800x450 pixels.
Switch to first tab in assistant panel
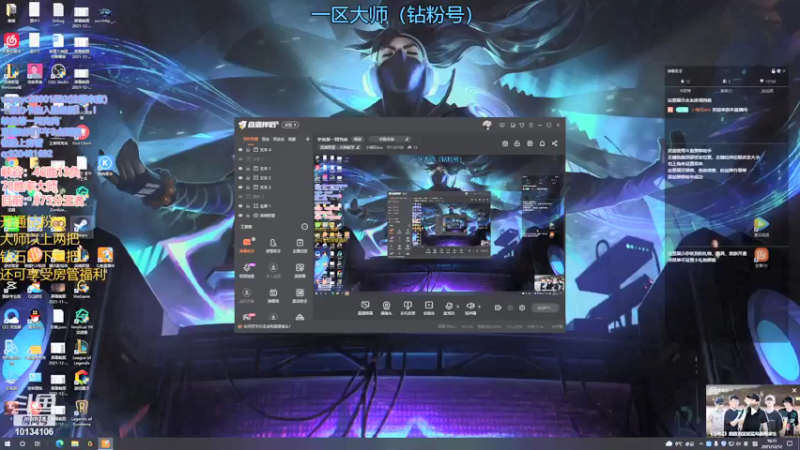point(685,91)
